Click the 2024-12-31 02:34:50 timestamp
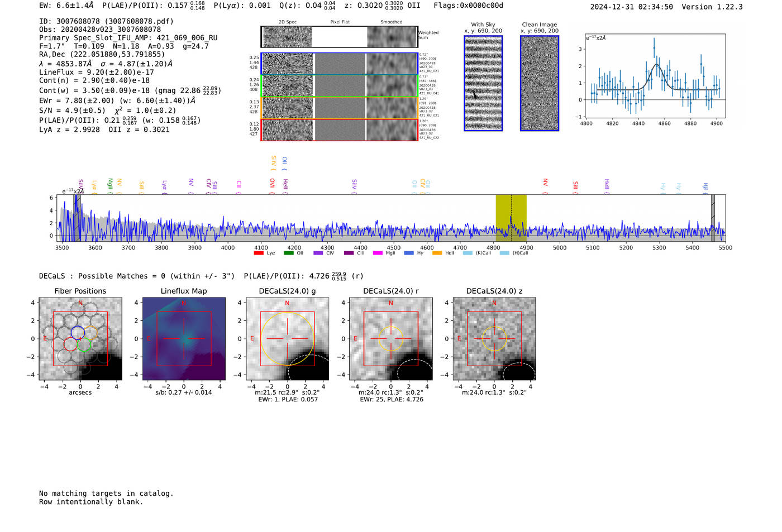The width and height of the screenshot is (782, 532). point(631,7)
